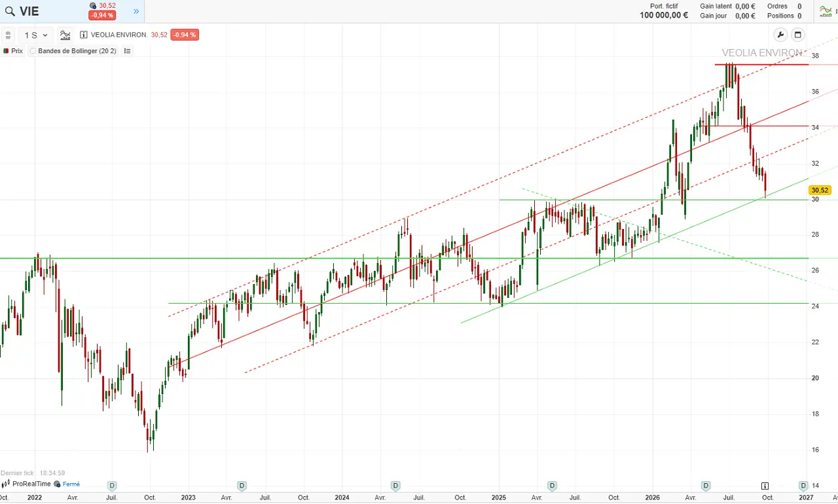
Task: Select the green horizontal support line at 24
Action: (488, 303)
